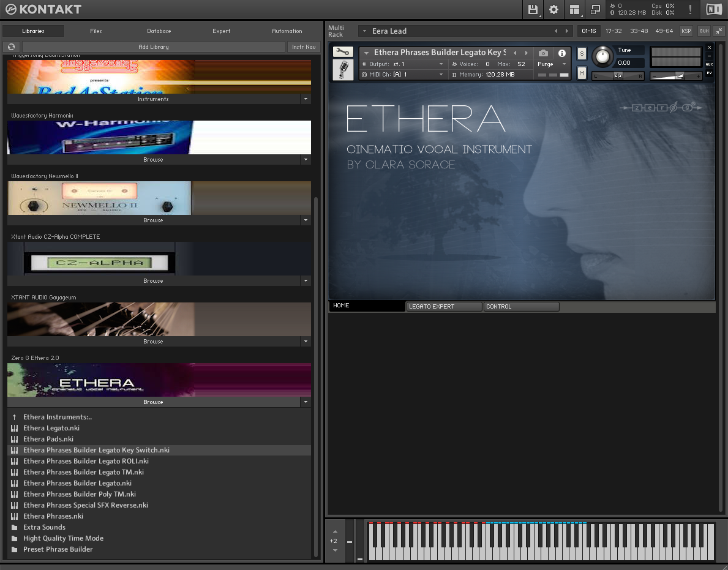This screenshot has width=728, height=570.
Task: Load Ethera Phrases Builder Legato ROLI.nki
Action: tap(159, 461)
